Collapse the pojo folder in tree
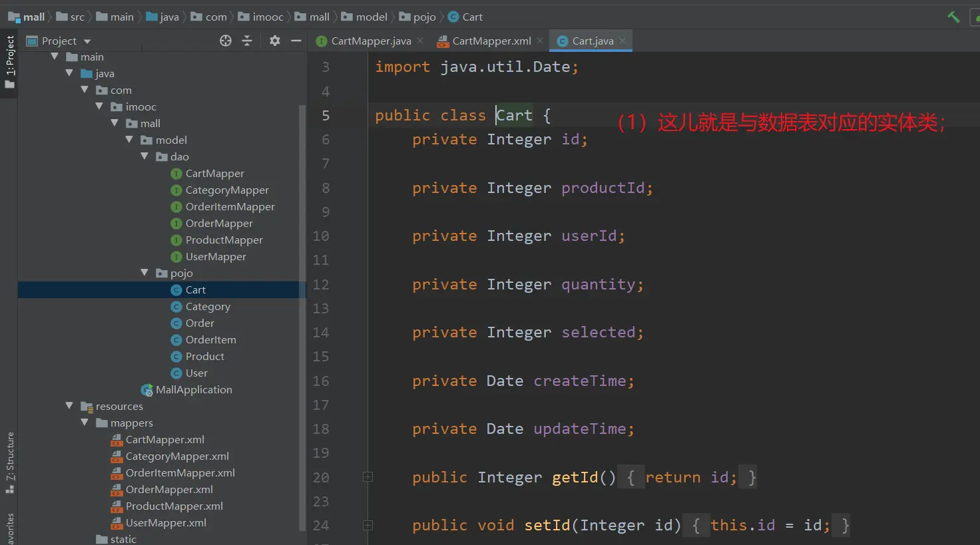Screen dimensions: 980x545 tap(145, 273)
